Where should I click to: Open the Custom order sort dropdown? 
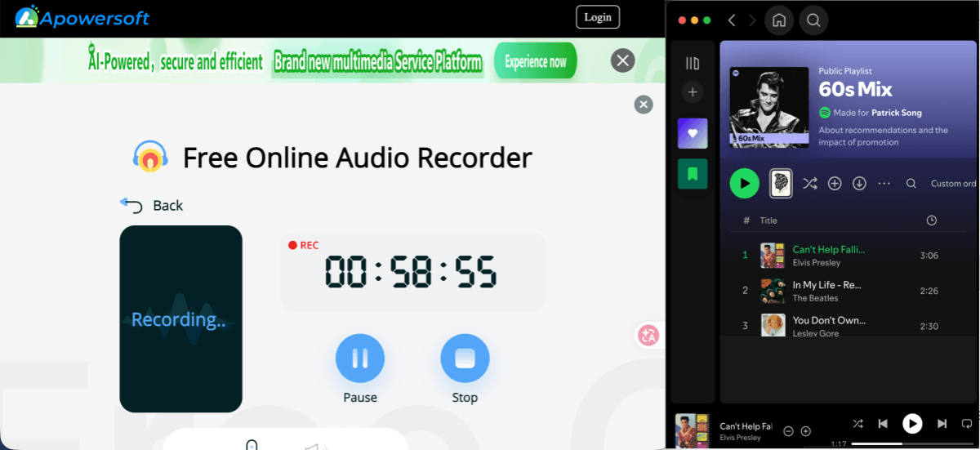point(954,184)
